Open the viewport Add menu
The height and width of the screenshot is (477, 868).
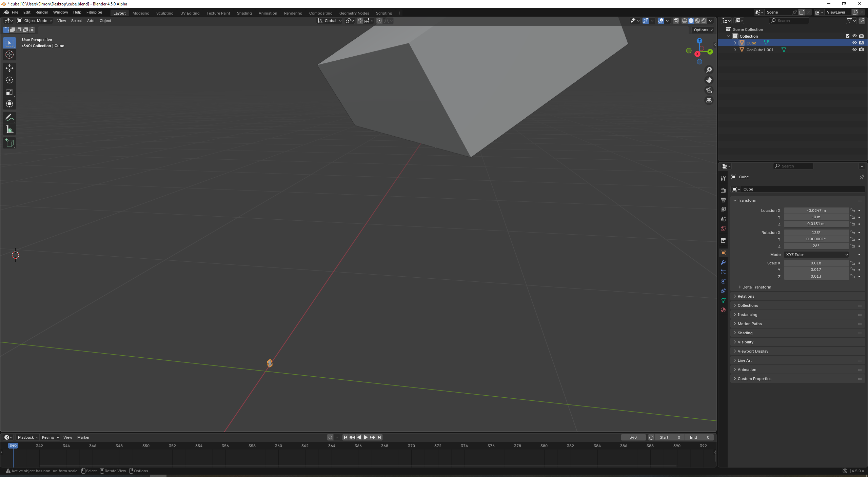[91, 21]
